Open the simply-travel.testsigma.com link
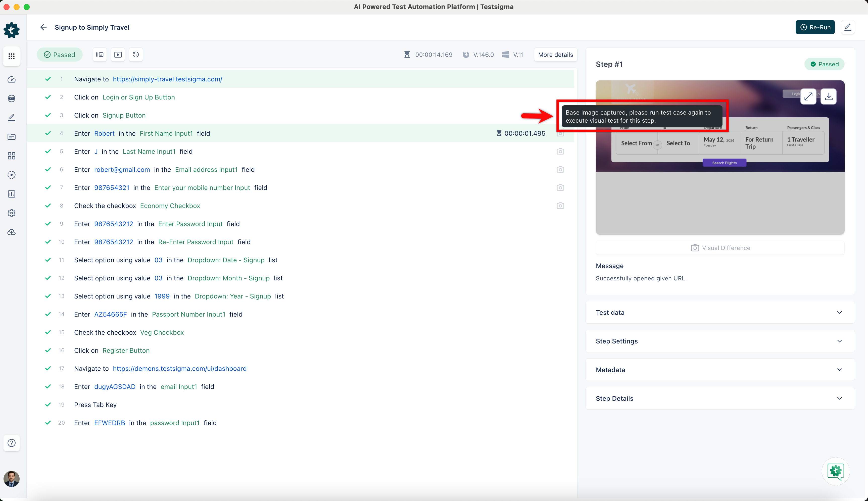 pos(167,79)
